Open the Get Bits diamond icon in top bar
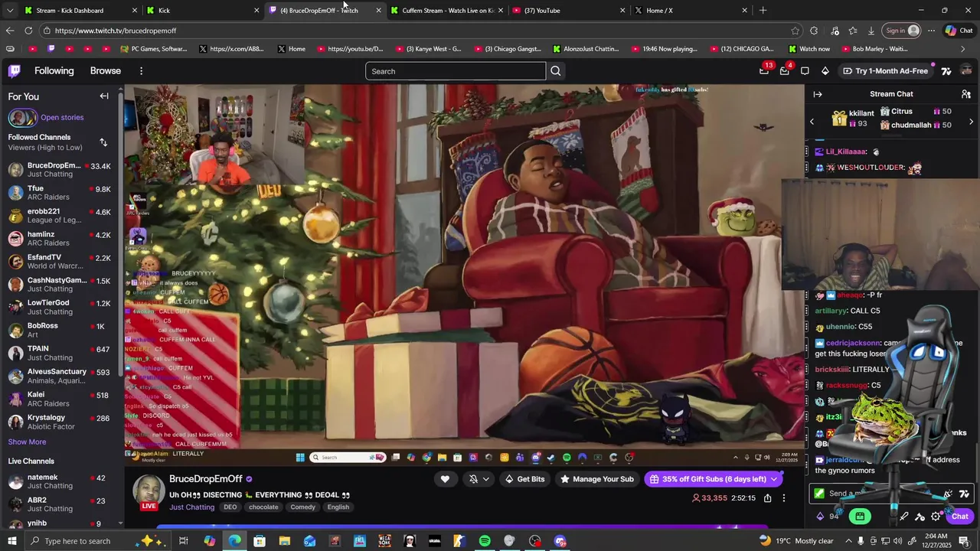Viewport: 980px width, 551px height. point(825,71)
